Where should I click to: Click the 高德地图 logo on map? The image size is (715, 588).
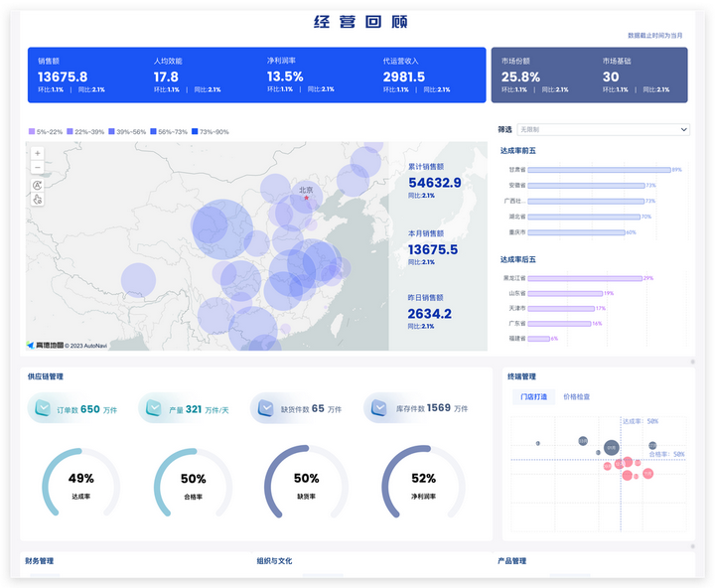[x=46, y=346]
